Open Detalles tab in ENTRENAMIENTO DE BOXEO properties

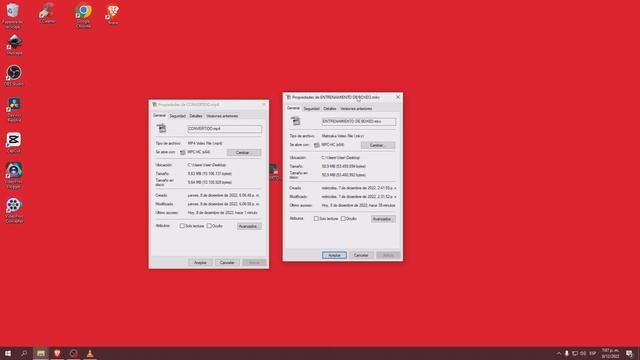coord(329,109)
